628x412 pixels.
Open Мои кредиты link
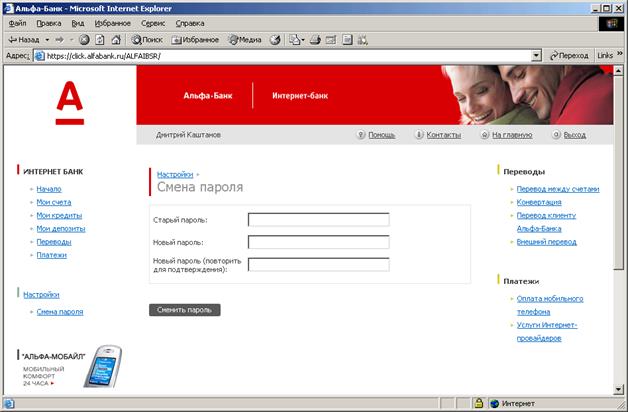pyautogui.click(x=59, y=215)
